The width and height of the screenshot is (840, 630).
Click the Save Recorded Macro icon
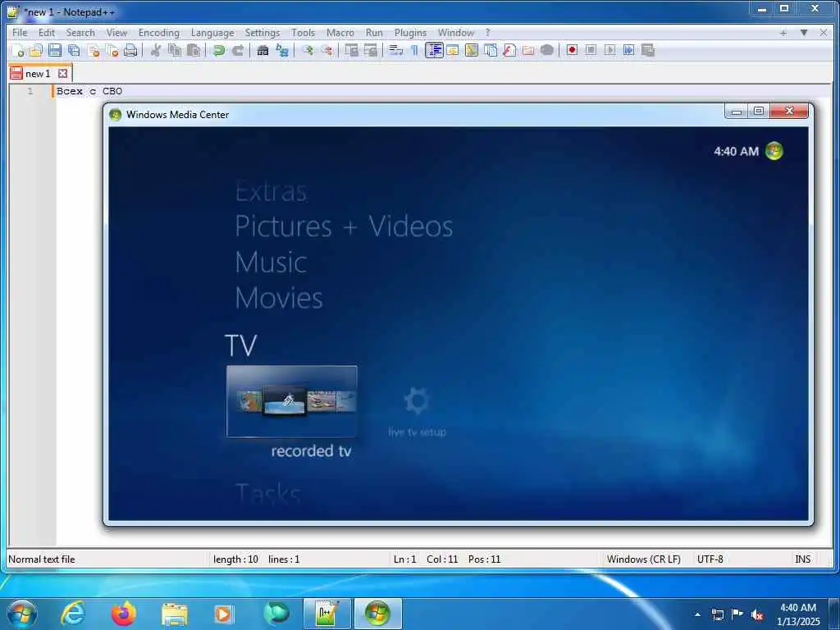click(x=648, y=50)
